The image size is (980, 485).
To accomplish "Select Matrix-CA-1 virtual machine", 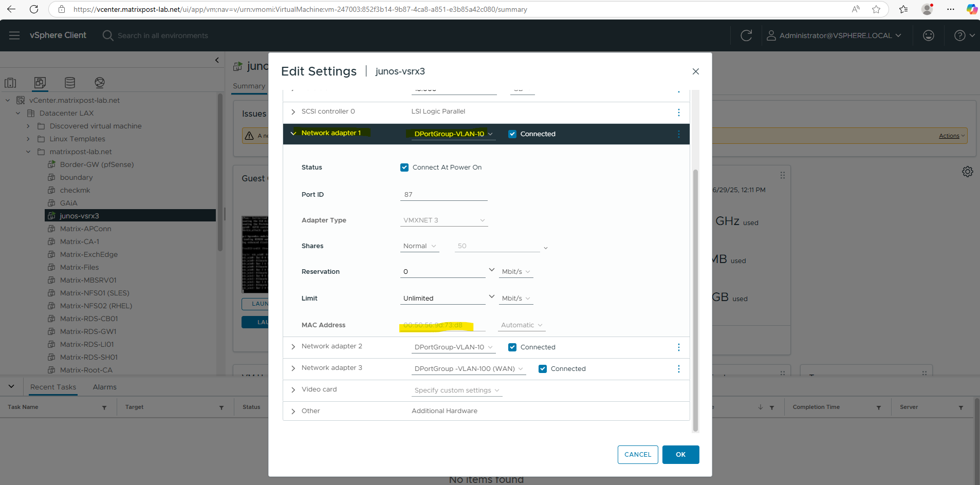I will click(x=79, y=241).
